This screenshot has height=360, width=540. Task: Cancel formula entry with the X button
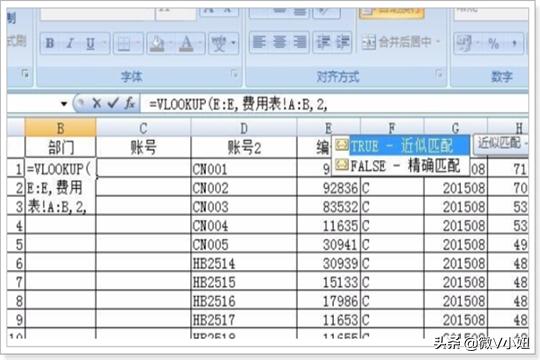click(97, 103)
